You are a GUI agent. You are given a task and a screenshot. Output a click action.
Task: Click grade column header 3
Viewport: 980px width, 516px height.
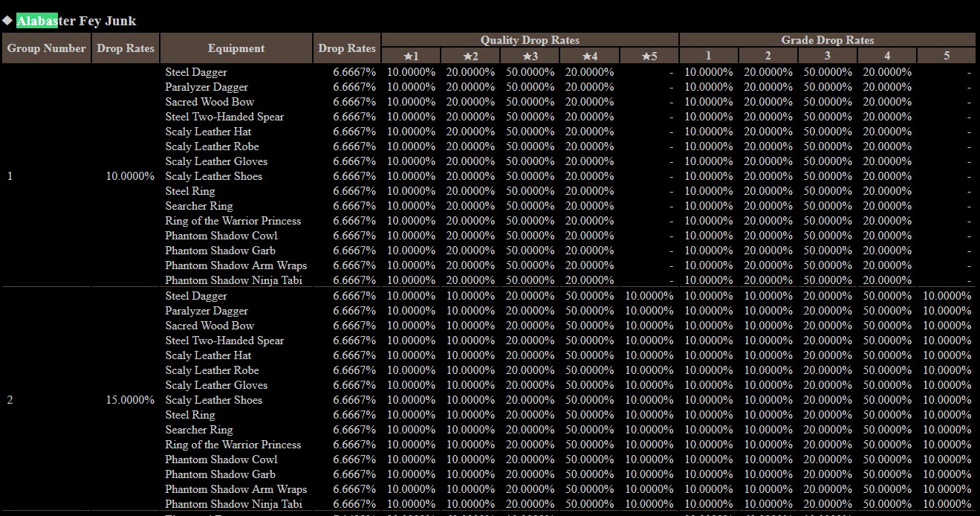[828, 56]
